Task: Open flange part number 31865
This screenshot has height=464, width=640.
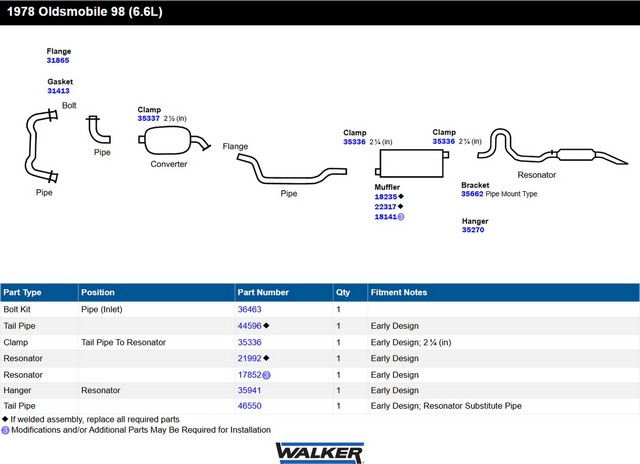Action: point(58,60)
